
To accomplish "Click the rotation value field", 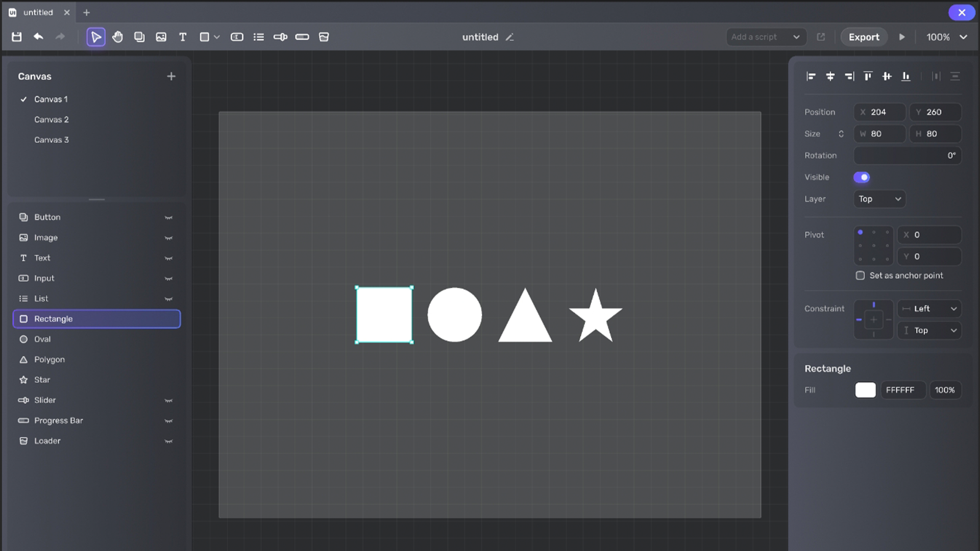I will point(908,156).
